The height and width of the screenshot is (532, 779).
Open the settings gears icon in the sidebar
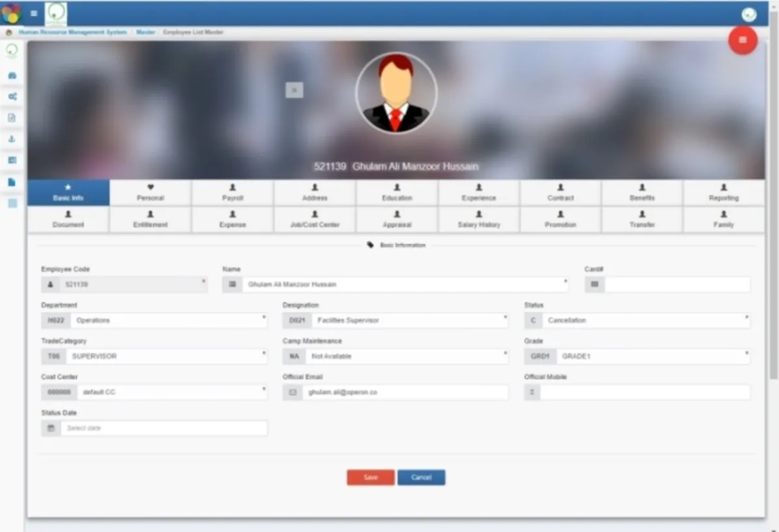[12, 97]
